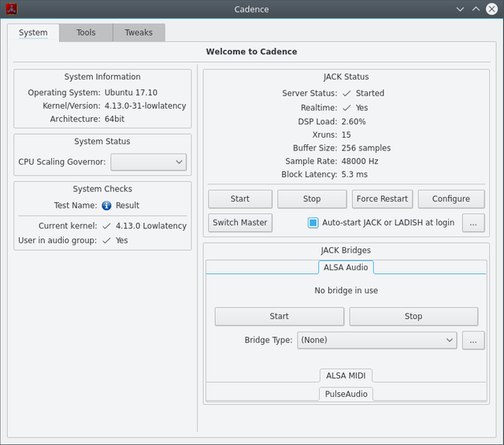The width and height of the screenshot is (504, 445).
Task: Click the Force Restart button
Action: click(x=382, y=199)
